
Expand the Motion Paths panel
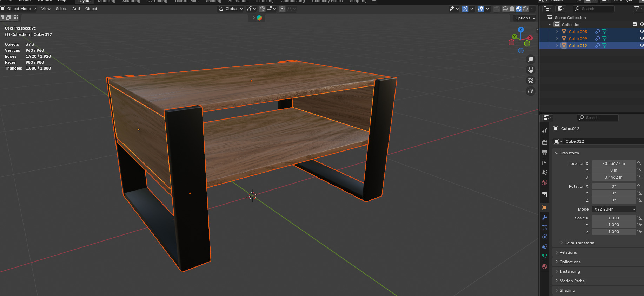[572, 281]
